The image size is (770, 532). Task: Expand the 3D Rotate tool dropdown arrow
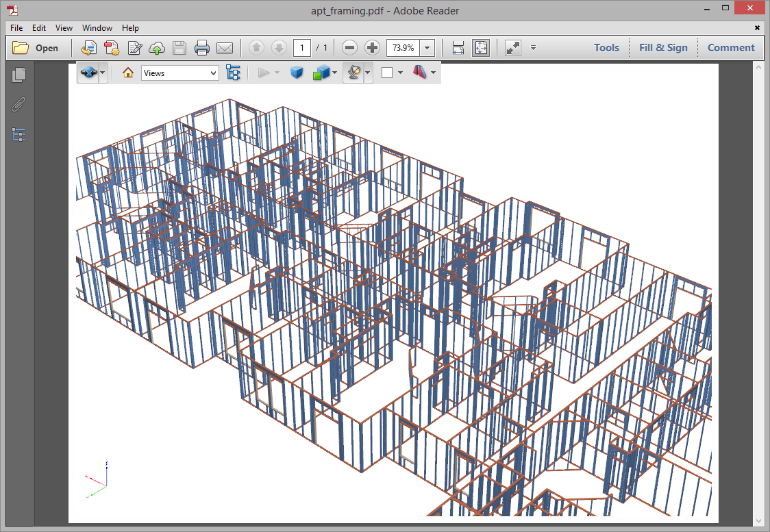click(x=103, y=73)
